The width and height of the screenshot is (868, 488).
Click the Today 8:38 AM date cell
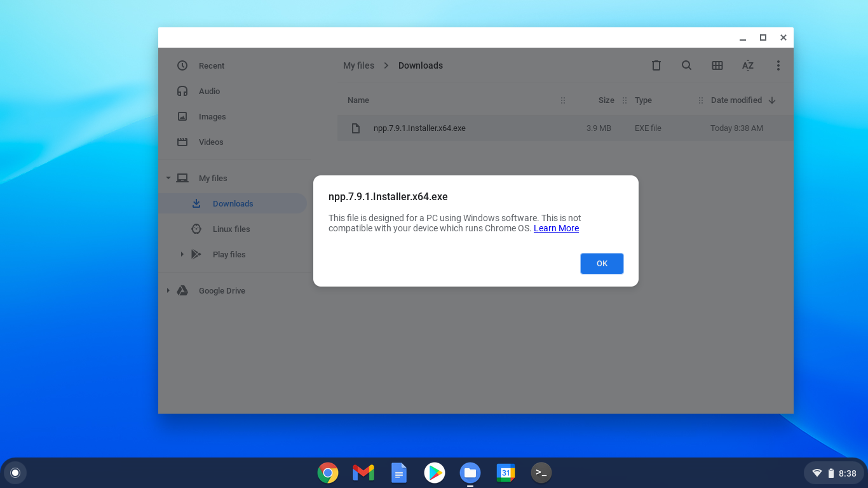(x=736, y=128)
